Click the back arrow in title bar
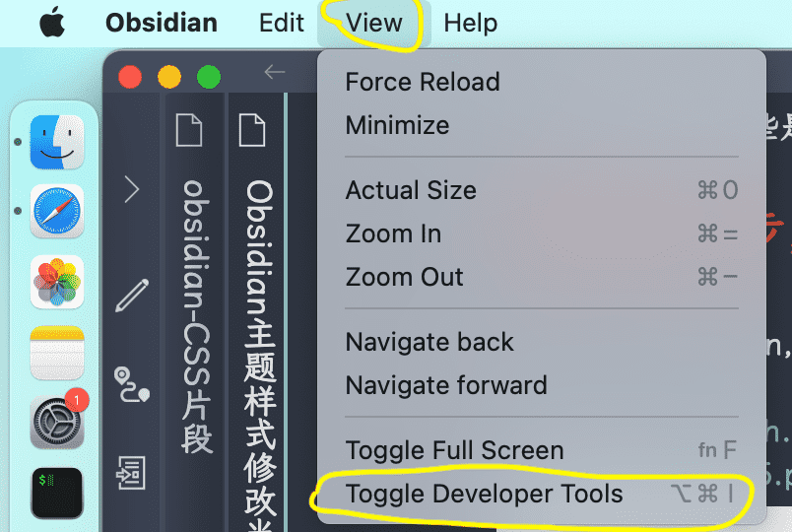Screen dimensions: 792x532 [x=275, y=72]
